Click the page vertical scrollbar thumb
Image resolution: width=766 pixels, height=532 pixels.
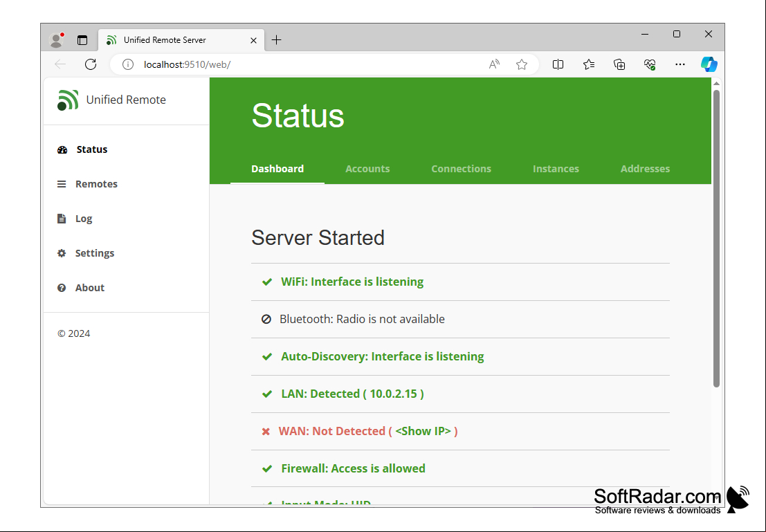pyautogui.click(x=716, y=239)
